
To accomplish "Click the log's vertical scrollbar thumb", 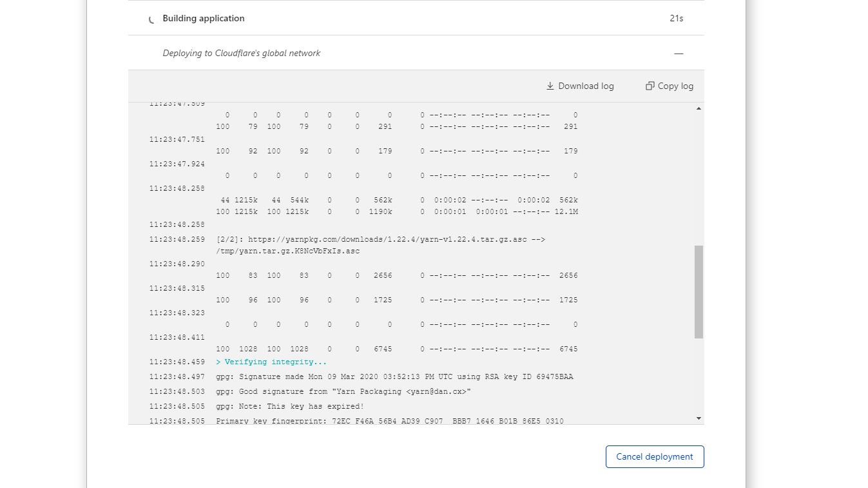I will [699, 291].
